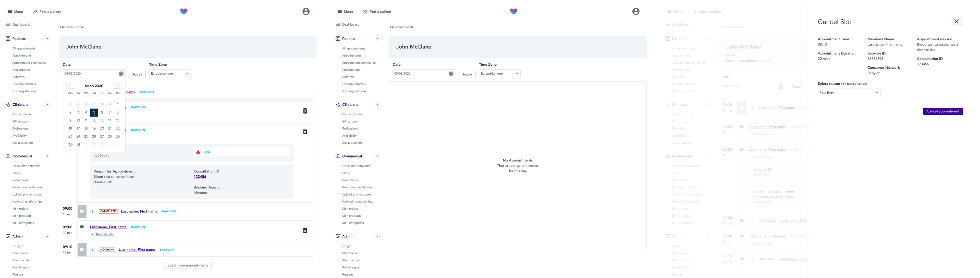Click Load more appointments button

(188, 265)
